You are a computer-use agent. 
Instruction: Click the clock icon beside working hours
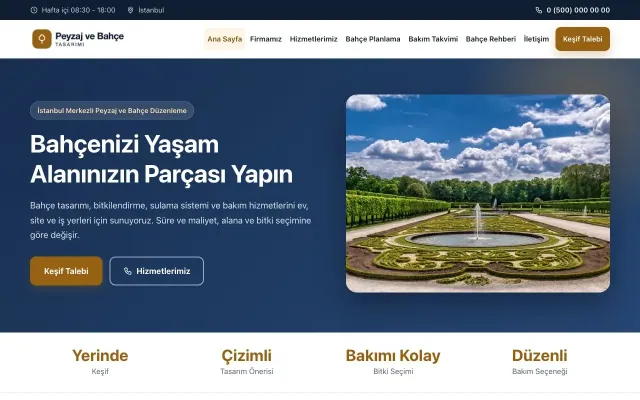[34, 10]
